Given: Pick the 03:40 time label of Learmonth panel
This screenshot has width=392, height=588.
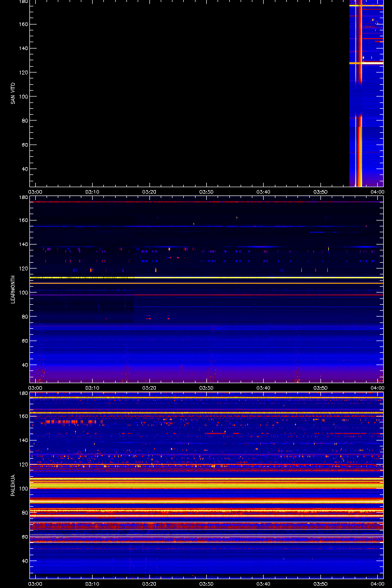Looking at the screenshot, I should 264,388.
